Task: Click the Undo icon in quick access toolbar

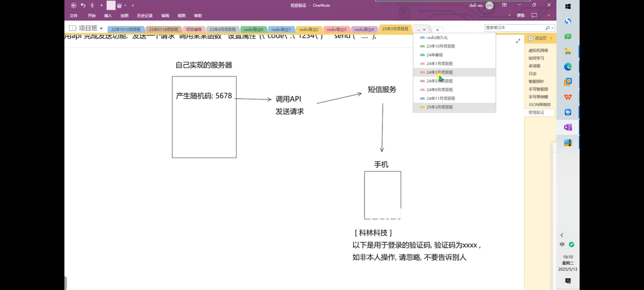Action: point(83,5)
